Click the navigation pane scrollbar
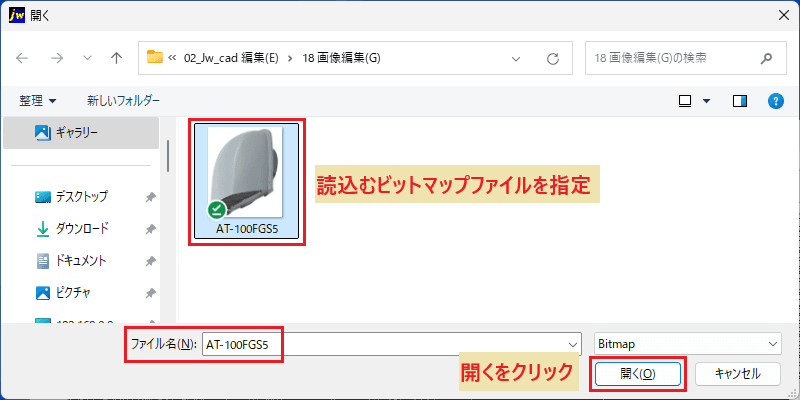The width and height of the screenshot is (800, 400). tap(167, 156)
